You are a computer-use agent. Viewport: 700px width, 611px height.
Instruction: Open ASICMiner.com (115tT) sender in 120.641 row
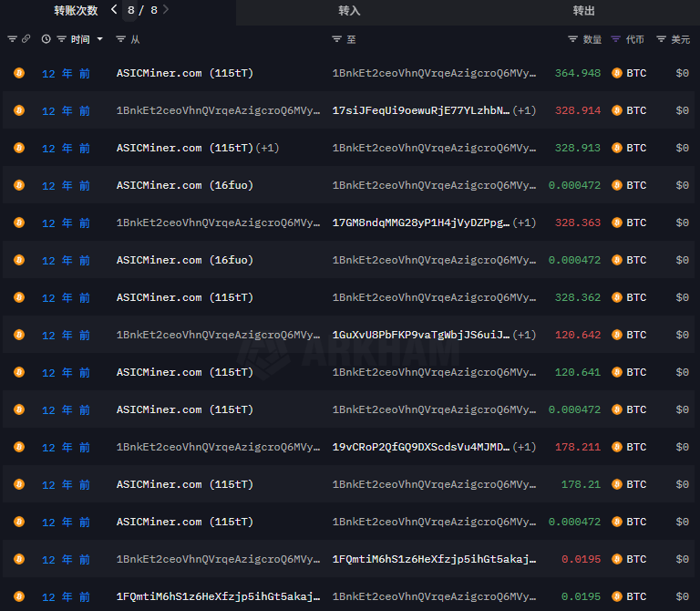tap(185, 372)
